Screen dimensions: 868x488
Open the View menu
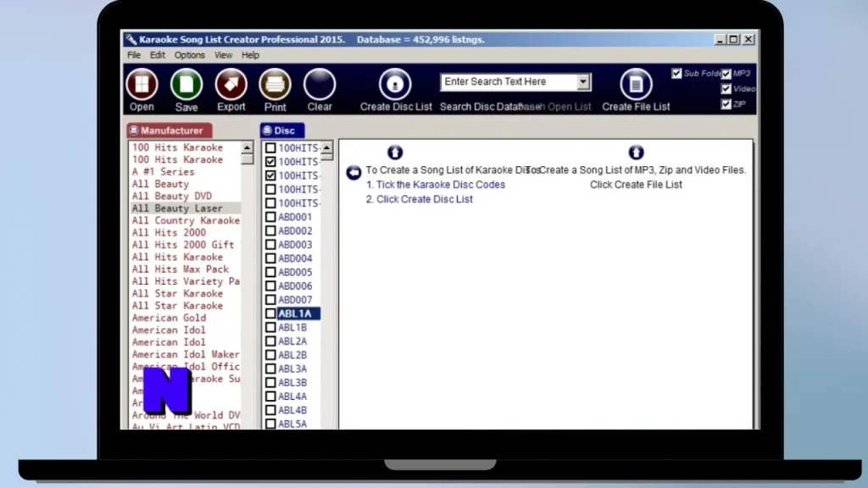[x=223, y=55]
